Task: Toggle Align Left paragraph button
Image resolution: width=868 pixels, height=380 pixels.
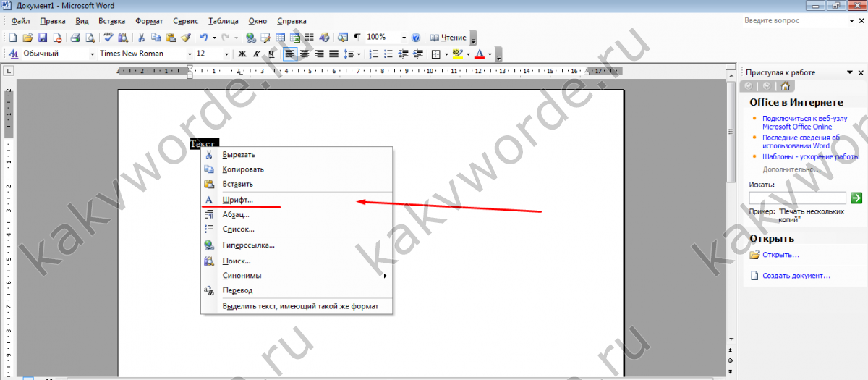Action: (289, 54)
